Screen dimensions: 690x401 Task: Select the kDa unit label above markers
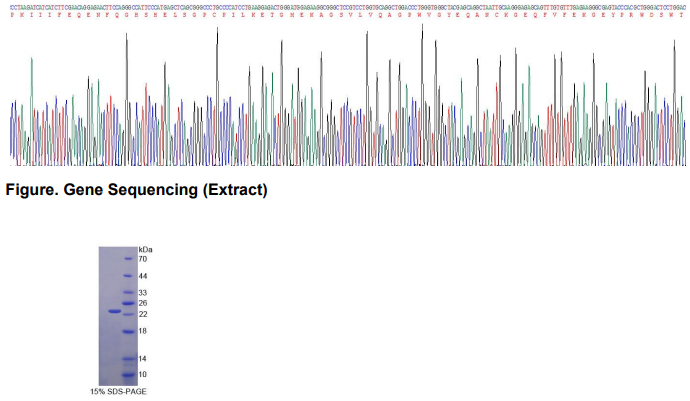coord(144,248)
